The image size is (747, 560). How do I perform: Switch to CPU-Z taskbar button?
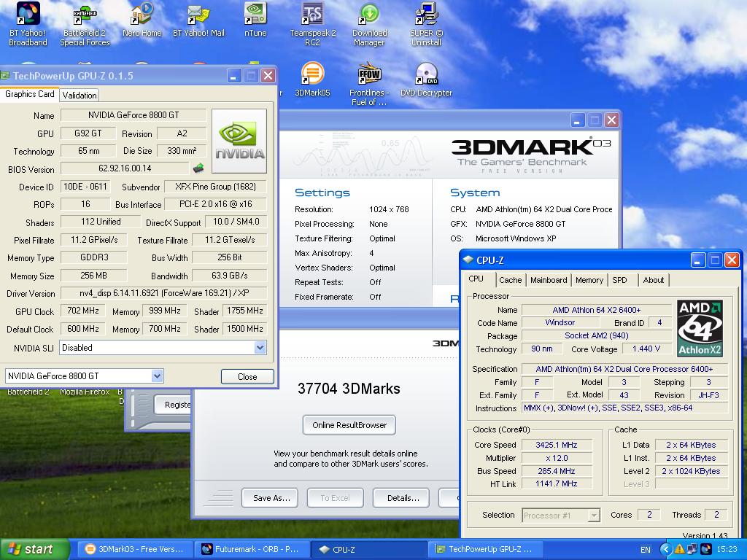click(x=368, y=549)
